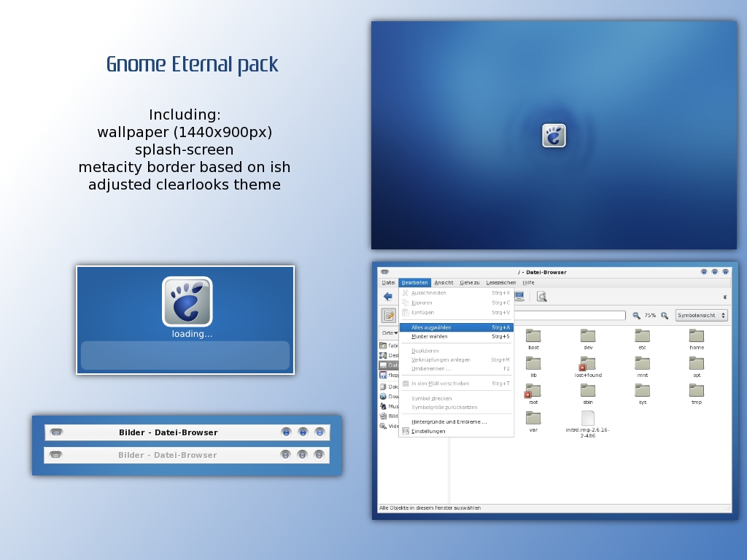Screen dimensions: 747x560
Task: Click the floppy drive icon in the sidebar
Action: (383, 375)
